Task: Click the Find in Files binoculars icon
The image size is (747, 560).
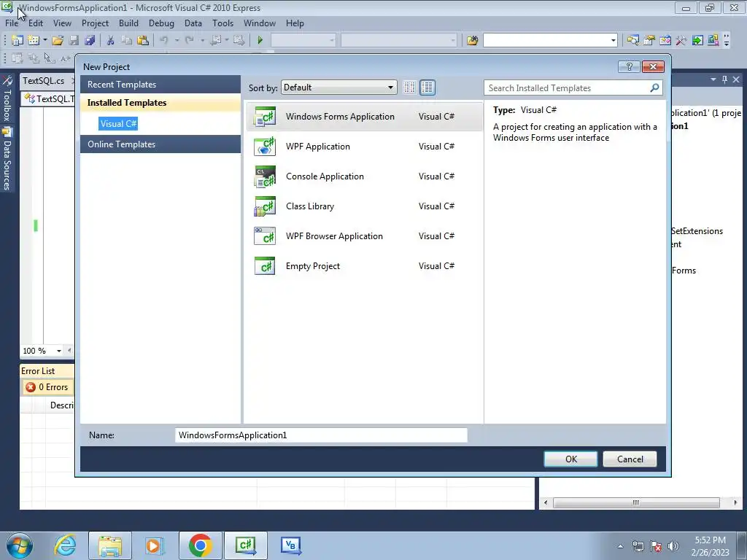Action: pos(472,41)
